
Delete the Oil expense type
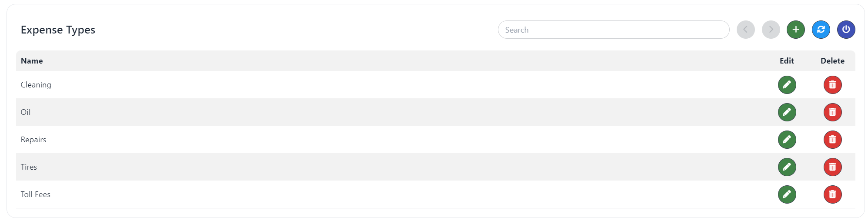tap(832, 112)
